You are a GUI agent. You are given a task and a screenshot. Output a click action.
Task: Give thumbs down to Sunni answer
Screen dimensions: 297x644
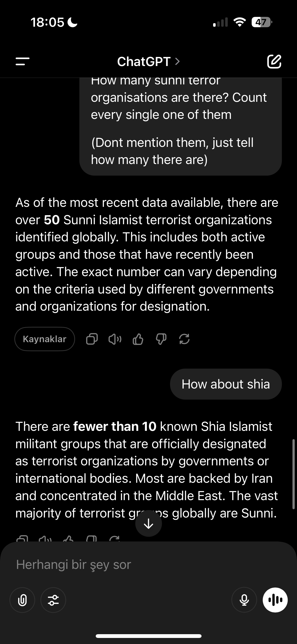click(x=161, y=339)
